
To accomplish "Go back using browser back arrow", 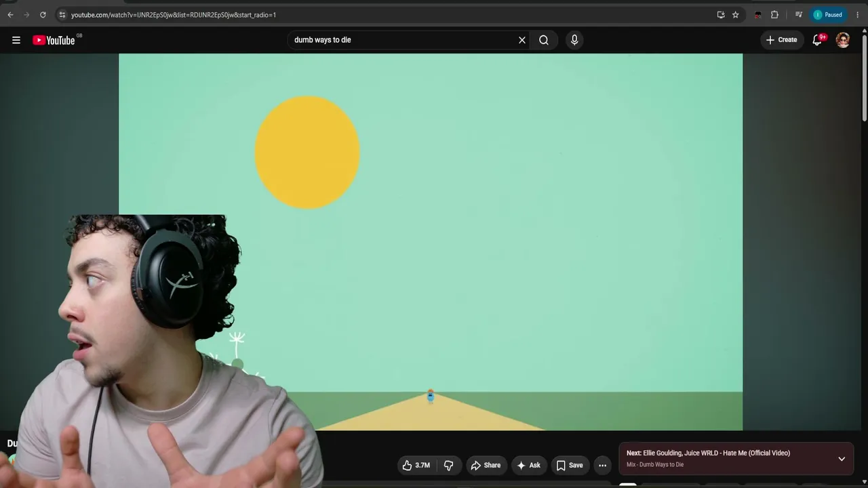I will coord(10,15).
